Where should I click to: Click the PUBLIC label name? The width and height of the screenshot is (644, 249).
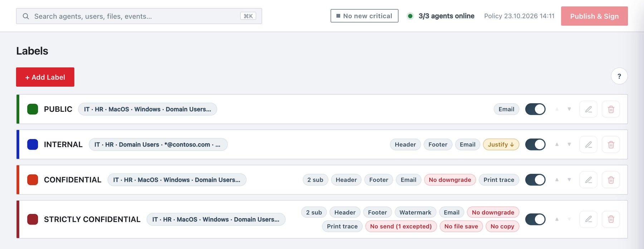[58, 109]
